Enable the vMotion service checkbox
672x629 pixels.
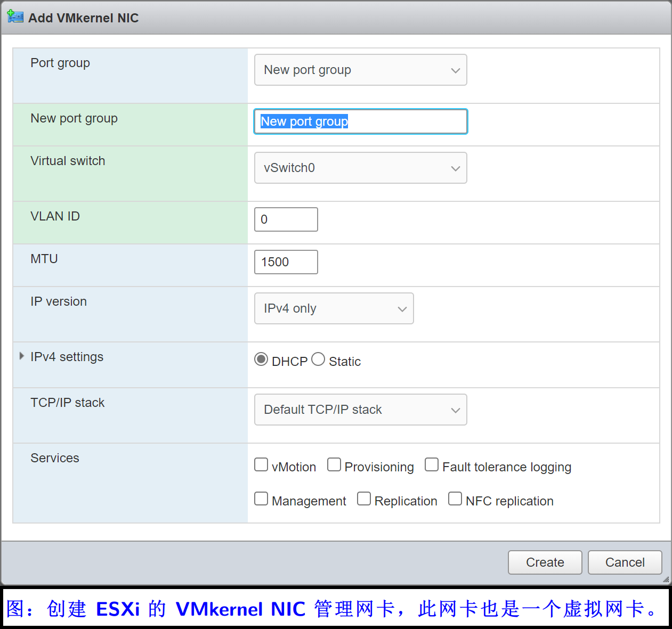click(261, 464)
